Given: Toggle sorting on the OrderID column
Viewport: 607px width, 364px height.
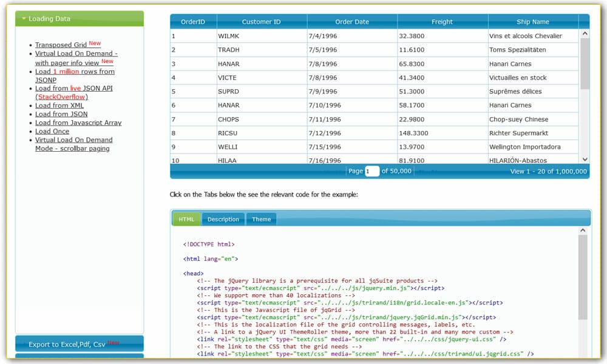Looking at the screenshot, I should point(193,21).
